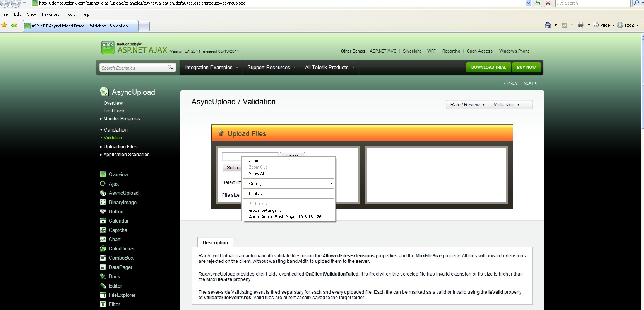Click the RSS feeds icon in toolbar
Screen dimensions: 644x310
point(564,25)
